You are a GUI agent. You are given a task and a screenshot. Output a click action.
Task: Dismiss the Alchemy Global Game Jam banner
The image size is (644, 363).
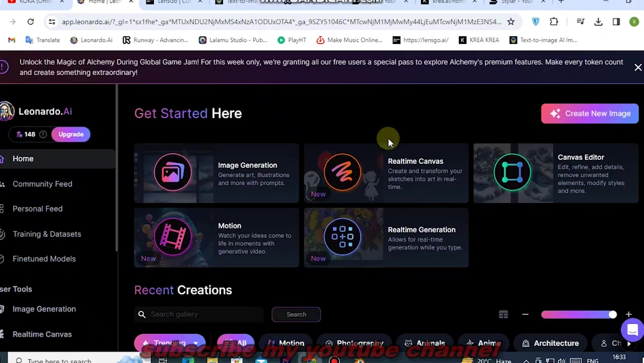click(x=638, y=67)
